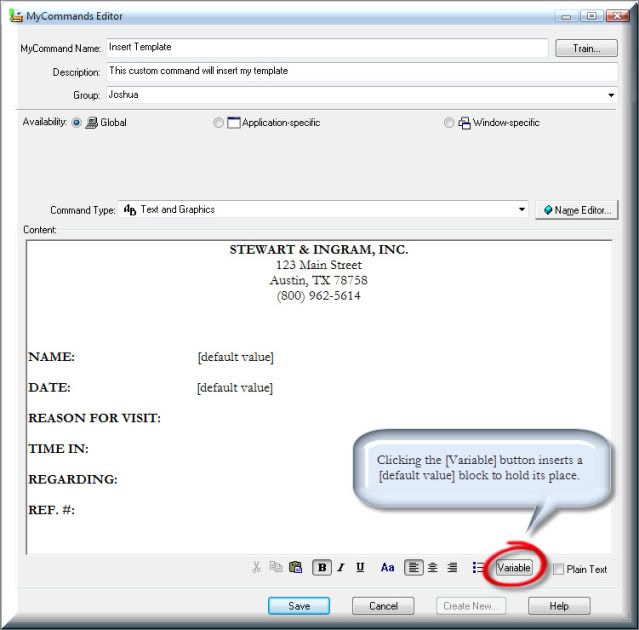Open the Name Editor... button
The height and width of the screenshot is (630, 639).
click(x=577, y=210)
